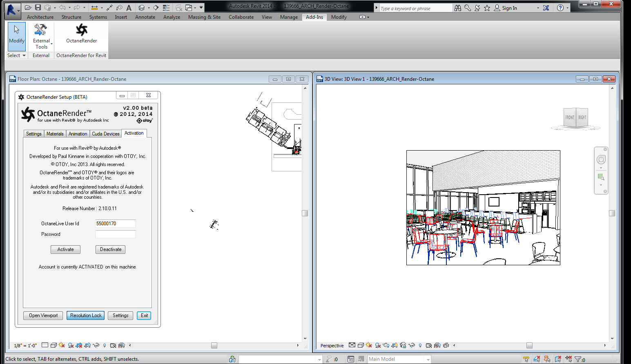Click the Password input field
Image resolution: width=631 pixels, height=364 pixels.
pos(116,234)
